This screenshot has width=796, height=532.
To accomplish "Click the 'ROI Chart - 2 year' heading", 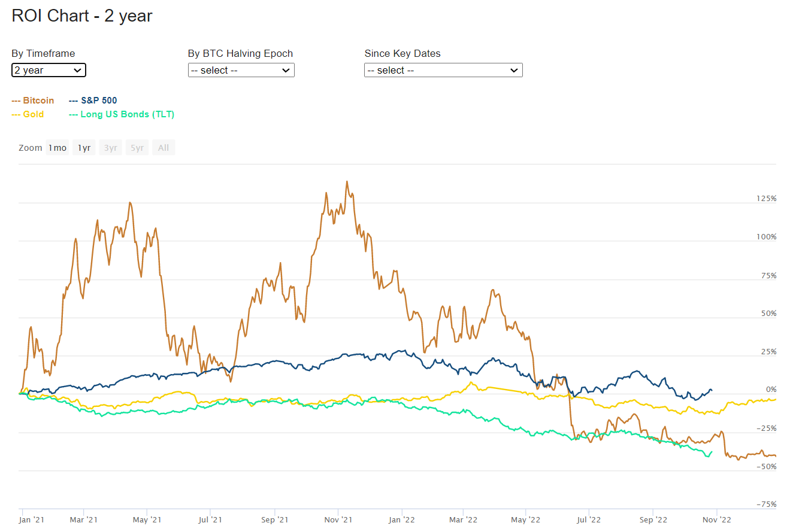I will (x=82, y=16).
